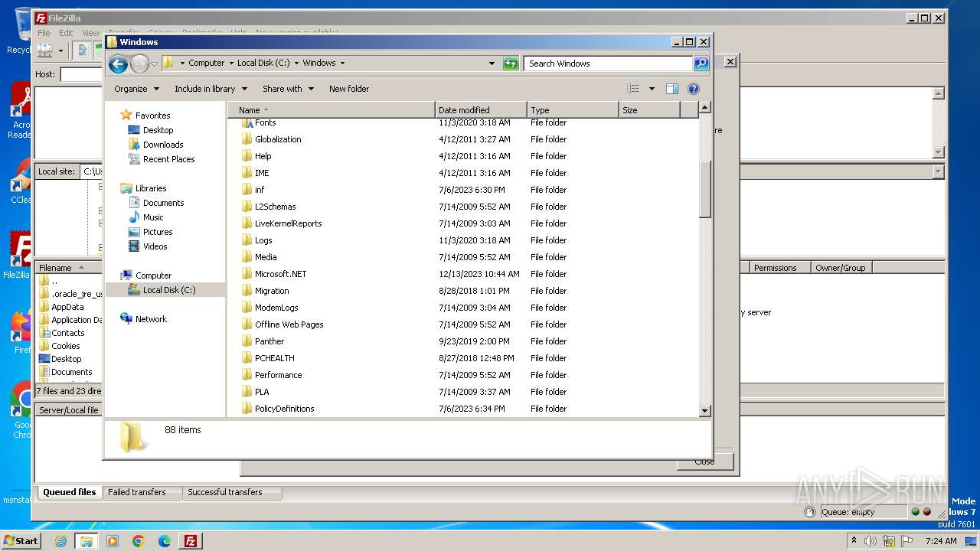
Task: Select the Microsoft.NET folder
Action: (280, 274)
